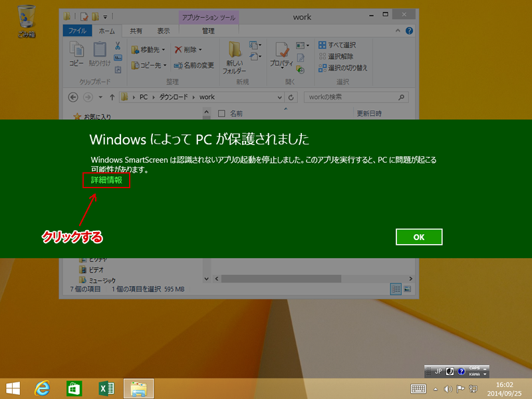The height and width of the screenshot is (399, 532).
Task: Show hidden tray icons arrow
Action: click(436, 389)
